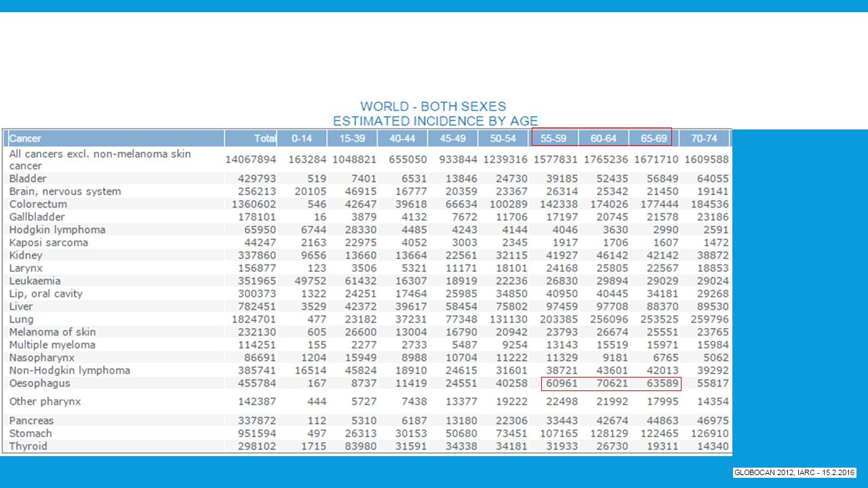The image size is (868, 488).
Task: Click Oesophagus 65-69 value 63589
Action: pyautogui.click(x=661, y=384)
